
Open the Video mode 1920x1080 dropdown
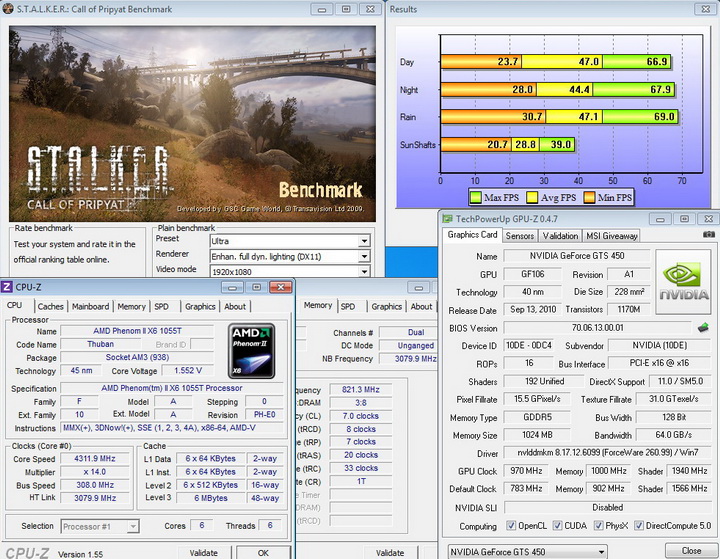pyautogui.click(x=364, y=271)
